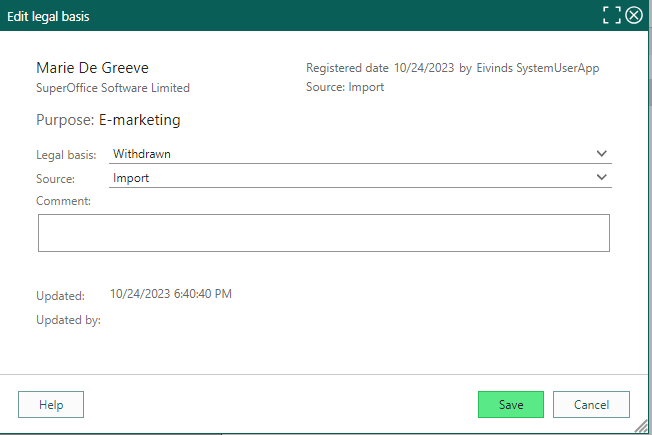Click the 'Comment:' field label
The width and height of the screenshot is (652, 435).
[x=63, y=201]
